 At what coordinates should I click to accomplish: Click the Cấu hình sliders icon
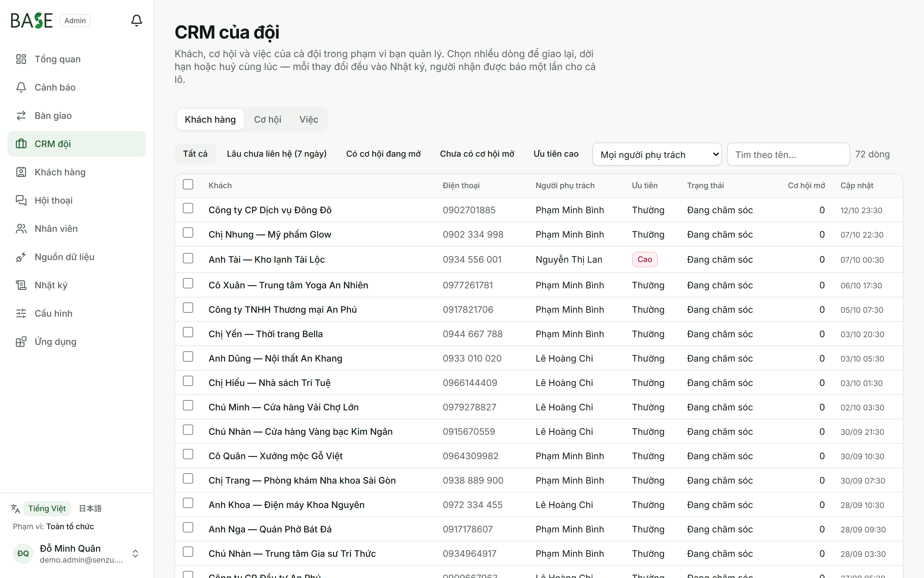[x=21, y=313]
